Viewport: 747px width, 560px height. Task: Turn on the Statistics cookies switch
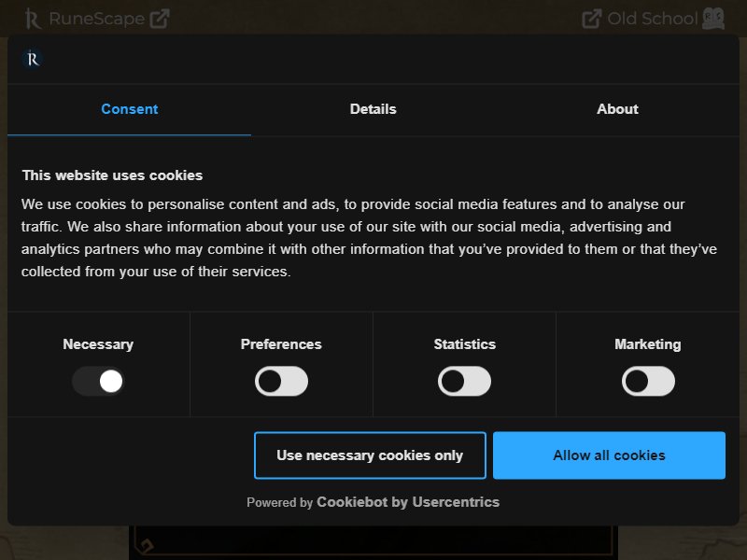pos(464,381)
